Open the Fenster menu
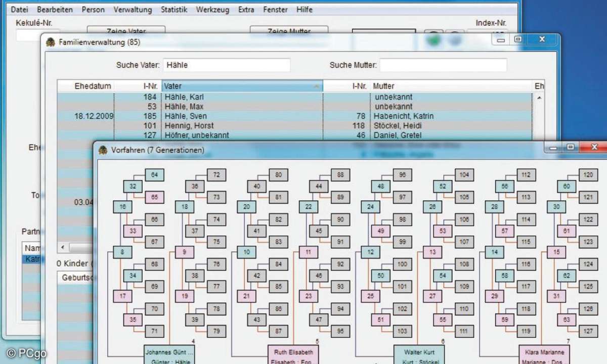This screenshot has width=607, height=364. click(276, 10)
